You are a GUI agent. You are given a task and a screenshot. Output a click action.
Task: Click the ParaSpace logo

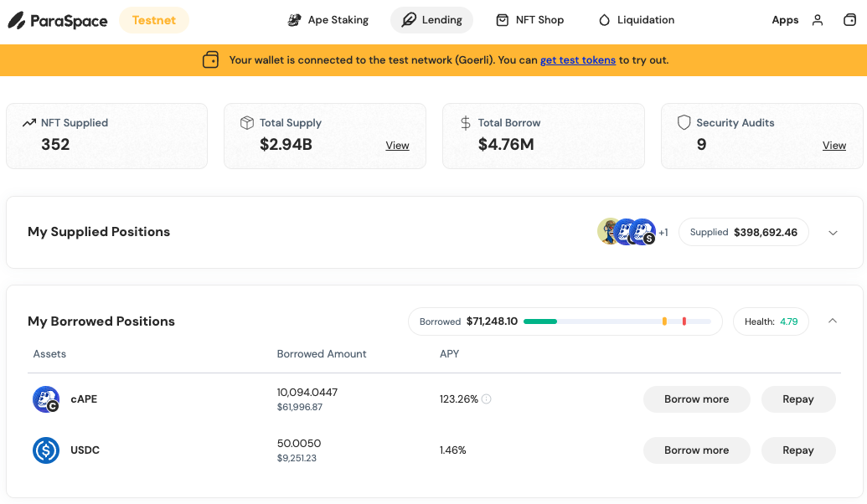(58, 20)
